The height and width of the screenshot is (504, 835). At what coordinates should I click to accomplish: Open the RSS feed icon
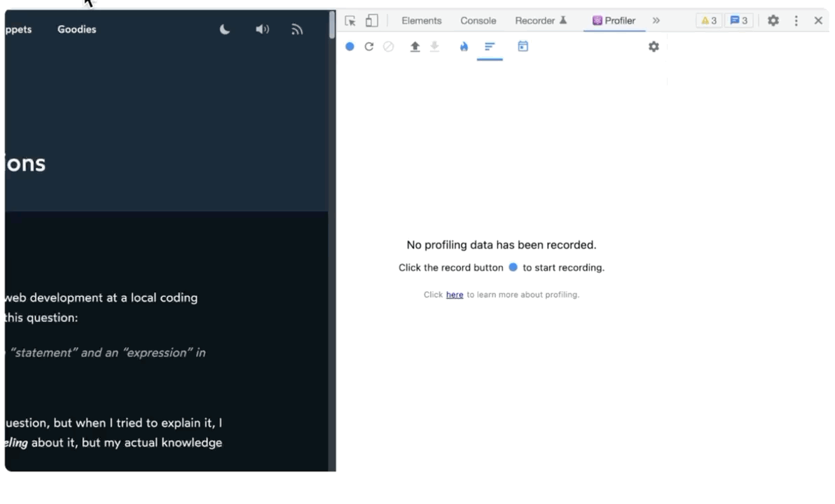click(297, 29)
